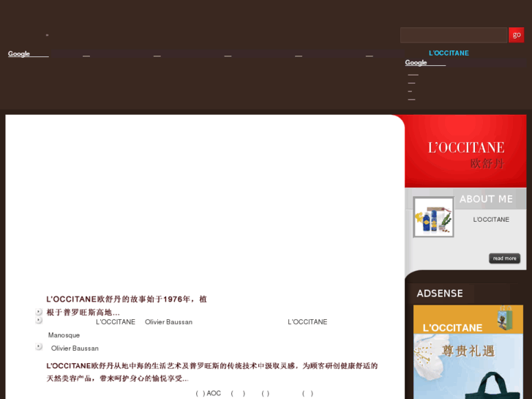
Task: Click paragraph beginning L'OCCITANE欧舒丹从地中海
Action: 212,372
